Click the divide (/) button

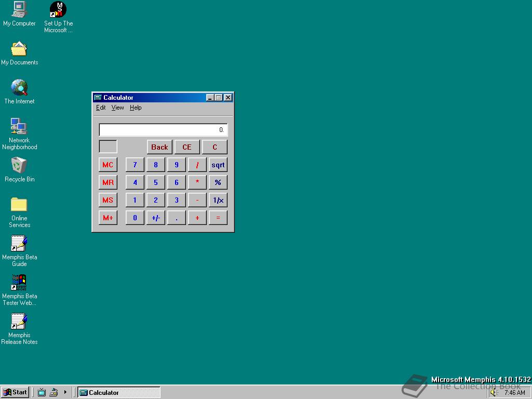pyautogui.click(x=197, y=165)
